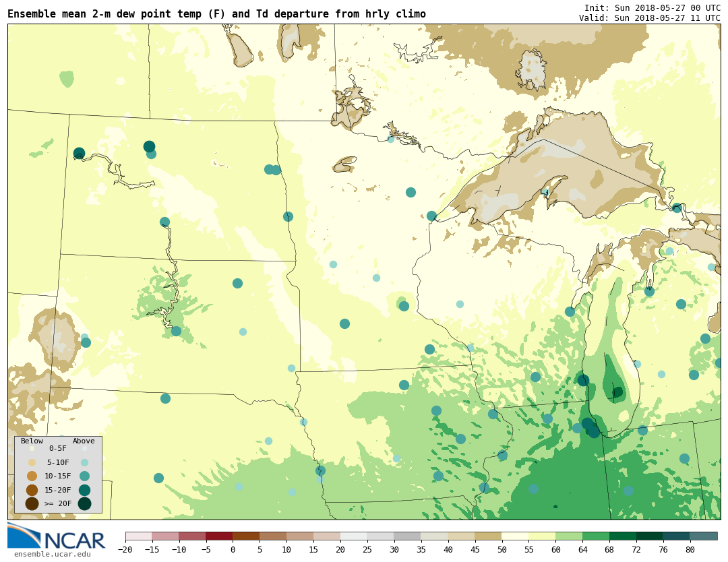This screenshot has width=728, height=562.
Task: Click the '32'-nearest '30' colorbar tick label
Action: click(394, 549)
